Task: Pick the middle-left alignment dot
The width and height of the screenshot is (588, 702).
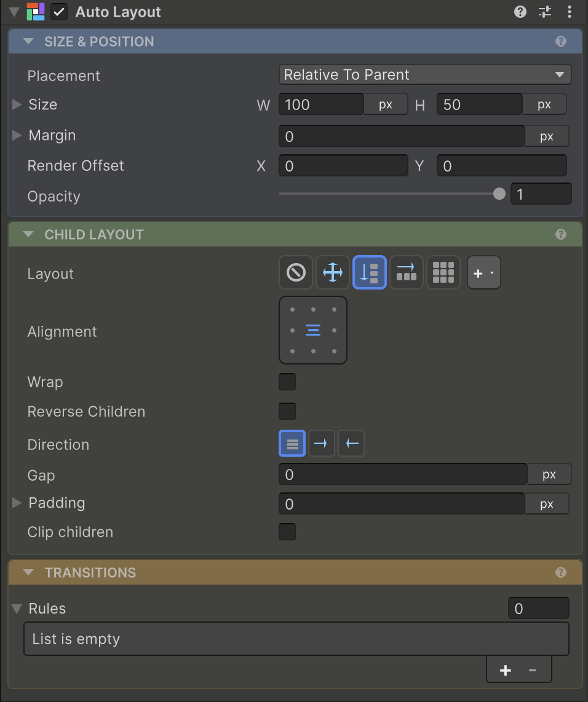Action: point(292,330)
